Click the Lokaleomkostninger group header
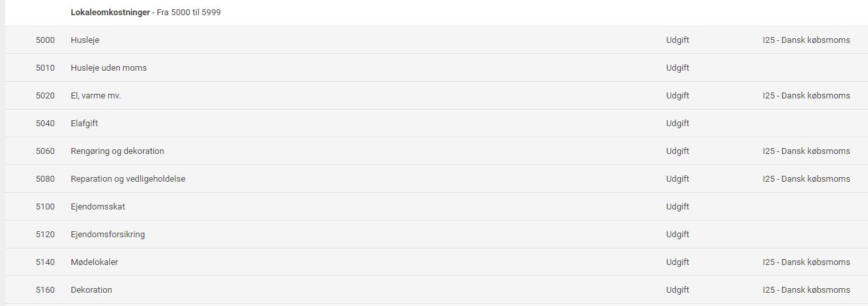Image resolution: width=868 pixels, height=306 pixels. tap(110, 13)
